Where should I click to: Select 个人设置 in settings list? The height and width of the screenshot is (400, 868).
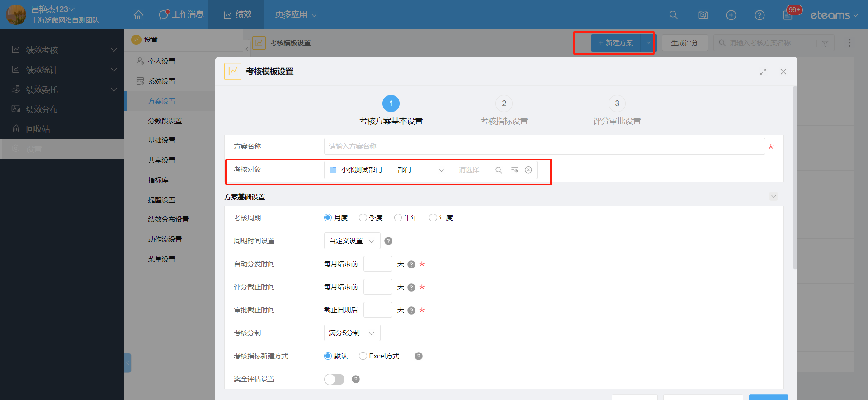[161, 61]
